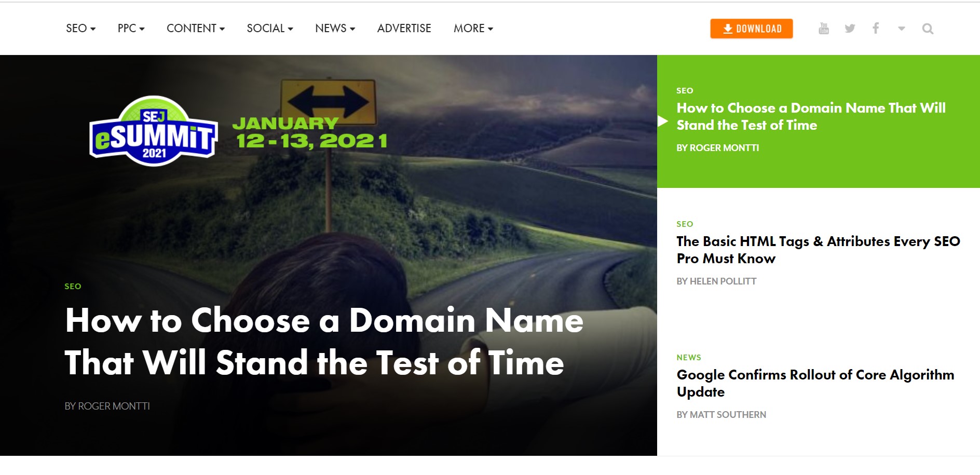Click the orange DOWNLOAD button

tap(751, 29)
